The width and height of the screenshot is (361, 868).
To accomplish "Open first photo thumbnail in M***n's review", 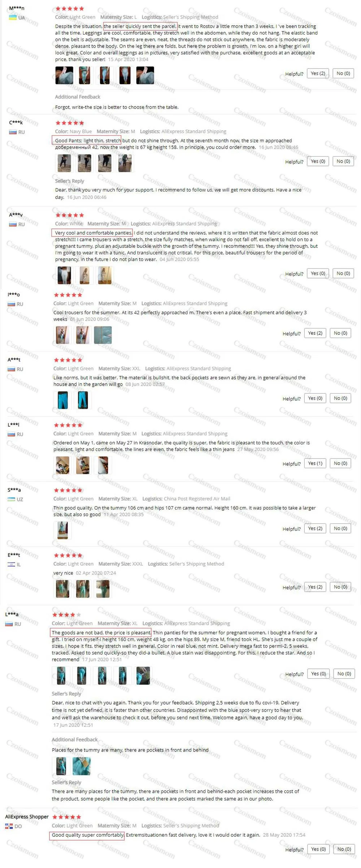I will coord(64,75).
